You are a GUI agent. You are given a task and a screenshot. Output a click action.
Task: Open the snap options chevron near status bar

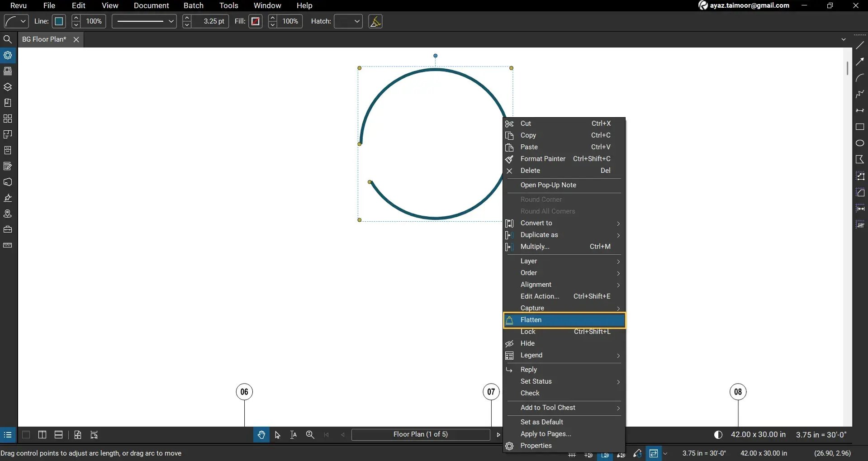(666, 454)
